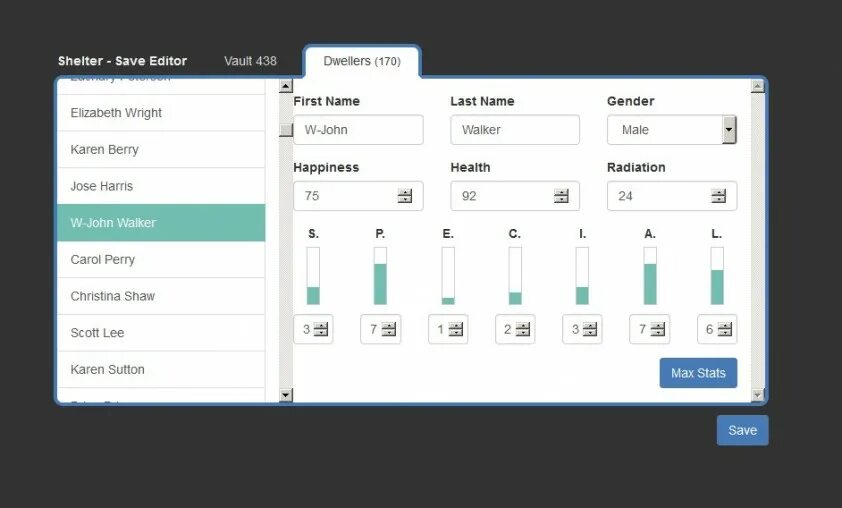Open the Dwellers (170) tab

(x=362, y=61)
